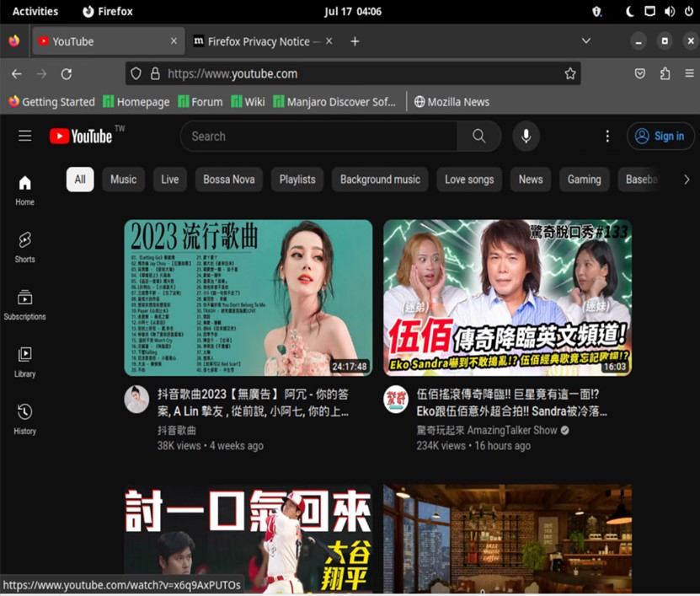This screenshot has height=596, width=700.
Task: Open the Wiki bookmark
Action: [248, 102]
